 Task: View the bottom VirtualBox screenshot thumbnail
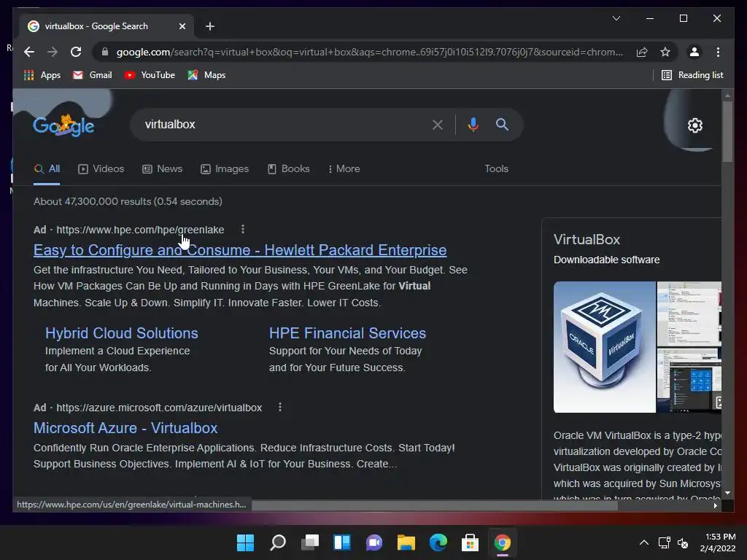coord(689,381)
